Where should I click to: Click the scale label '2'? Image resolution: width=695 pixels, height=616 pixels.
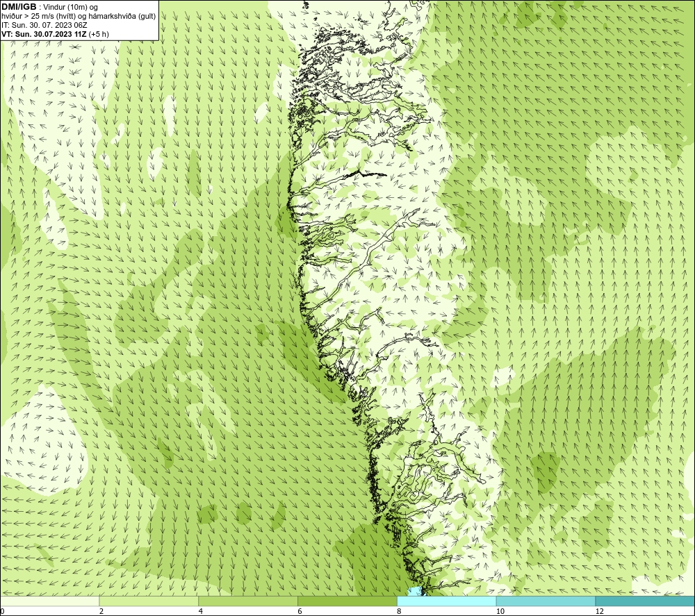(101, 611)
